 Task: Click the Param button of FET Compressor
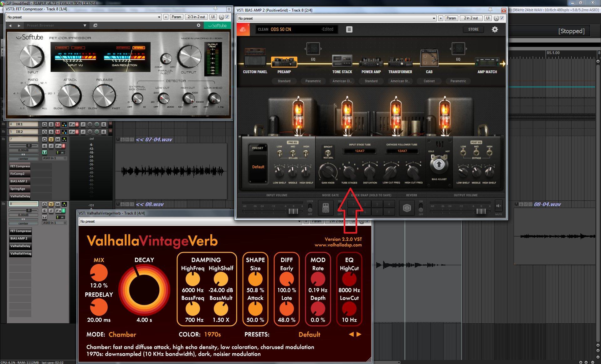176,17
